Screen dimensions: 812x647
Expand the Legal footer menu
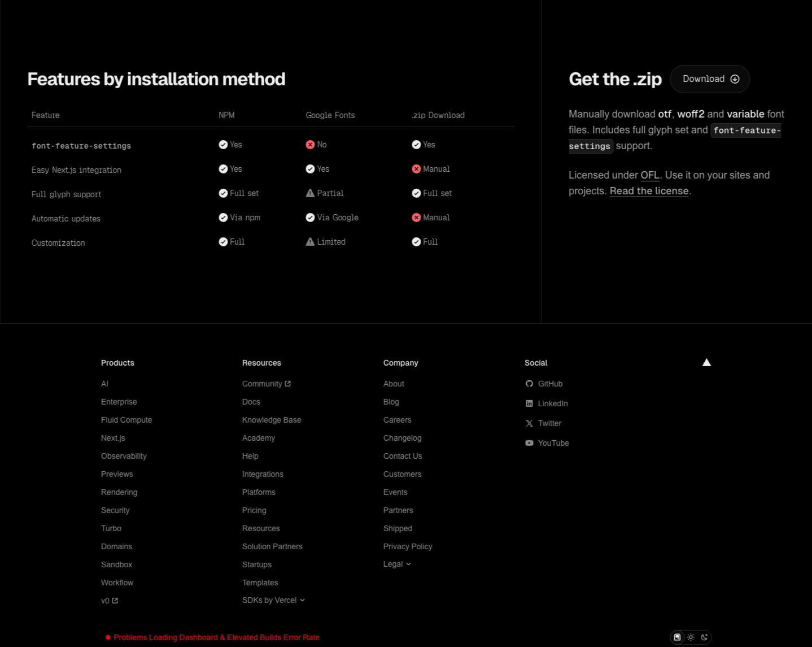click(397, 564)
